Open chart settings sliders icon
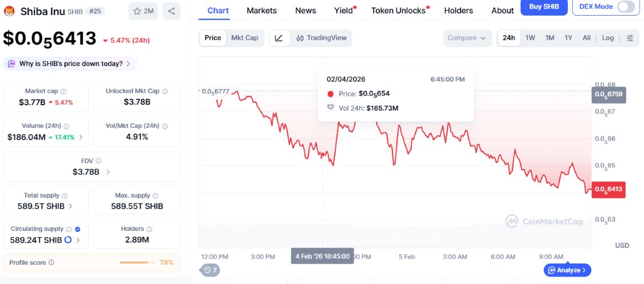Viewport: 644px width, 284px height. [630, 38]
